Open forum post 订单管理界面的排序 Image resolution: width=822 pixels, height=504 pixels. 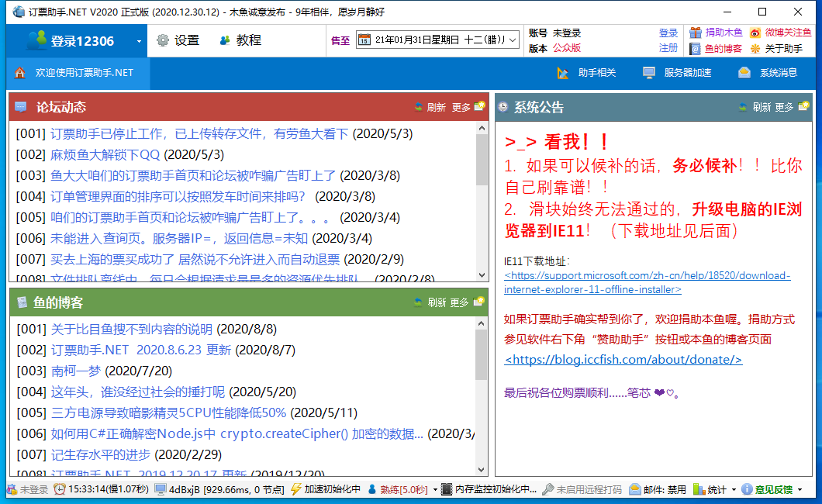coord(178,196)
